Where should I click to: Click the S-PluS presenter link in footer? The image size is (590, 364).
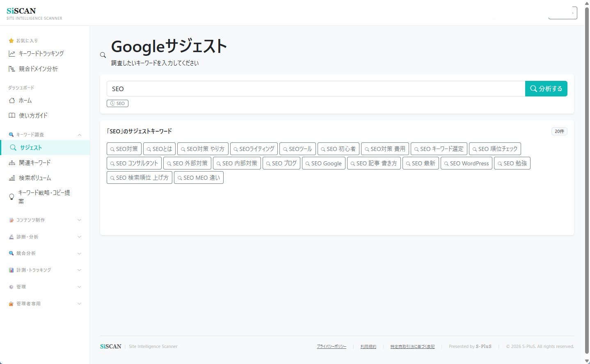tap(484, 347)
